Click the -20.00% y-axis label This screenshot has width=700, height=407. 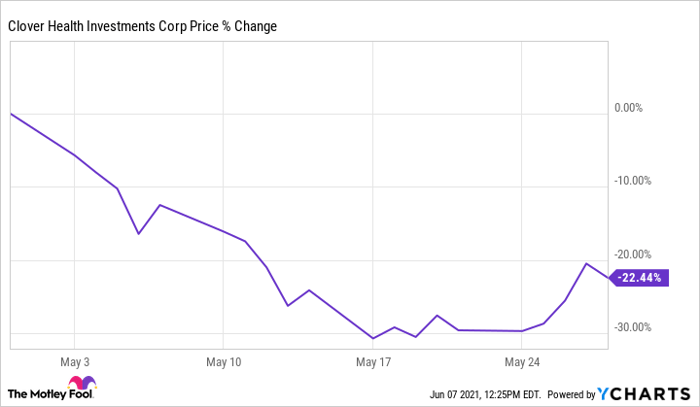(x=636, y=254)
